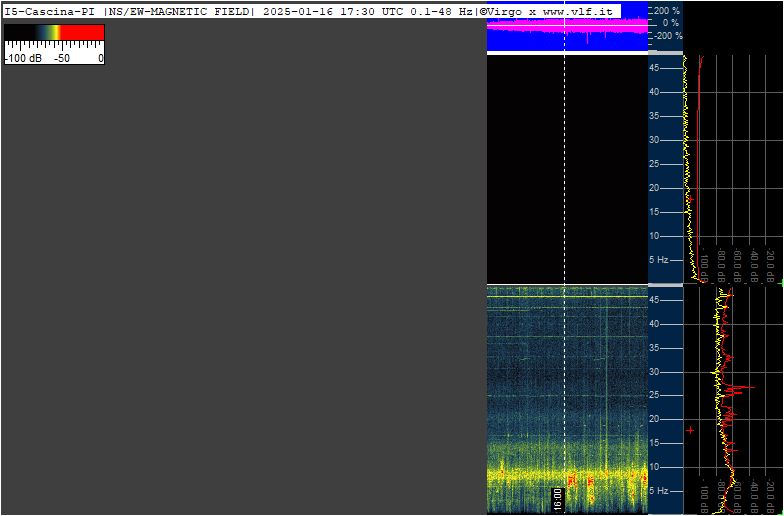Screen dimensions: 784x516
Task: Click the red segment of the dB color scale
Action: [x=82, y=32]
